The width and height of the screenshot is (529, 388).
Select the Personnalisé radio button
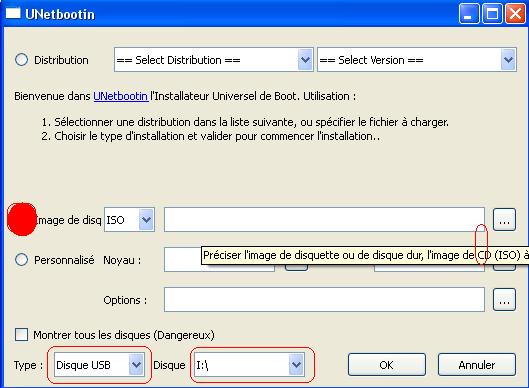pyautogui.click(x=22, y=260)
